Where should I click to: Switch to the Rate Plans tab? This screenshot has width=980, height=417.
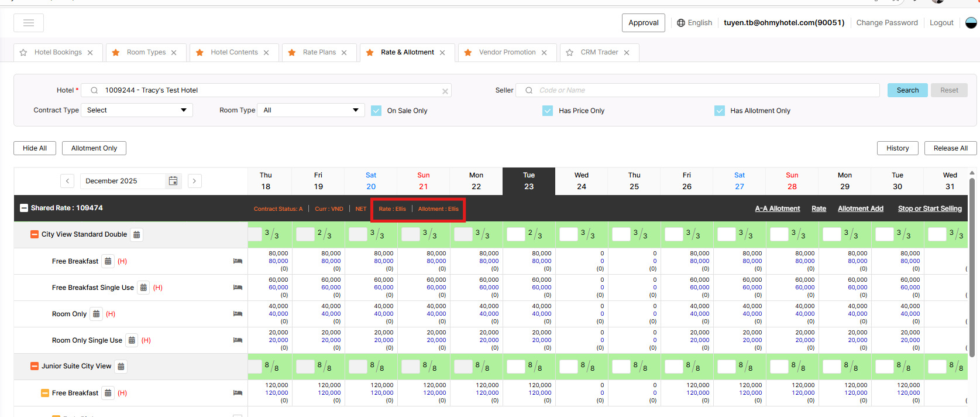[x=319, y=52]
